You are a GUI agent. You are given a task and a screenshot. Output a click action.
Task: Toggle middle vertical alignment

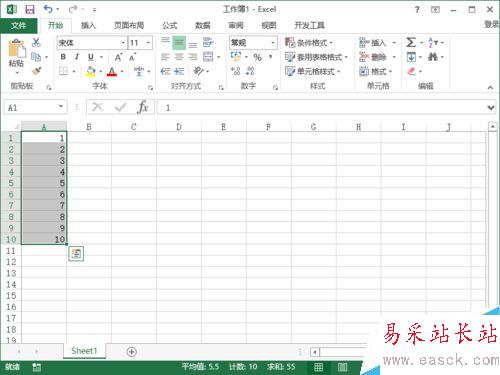[179, 43]
